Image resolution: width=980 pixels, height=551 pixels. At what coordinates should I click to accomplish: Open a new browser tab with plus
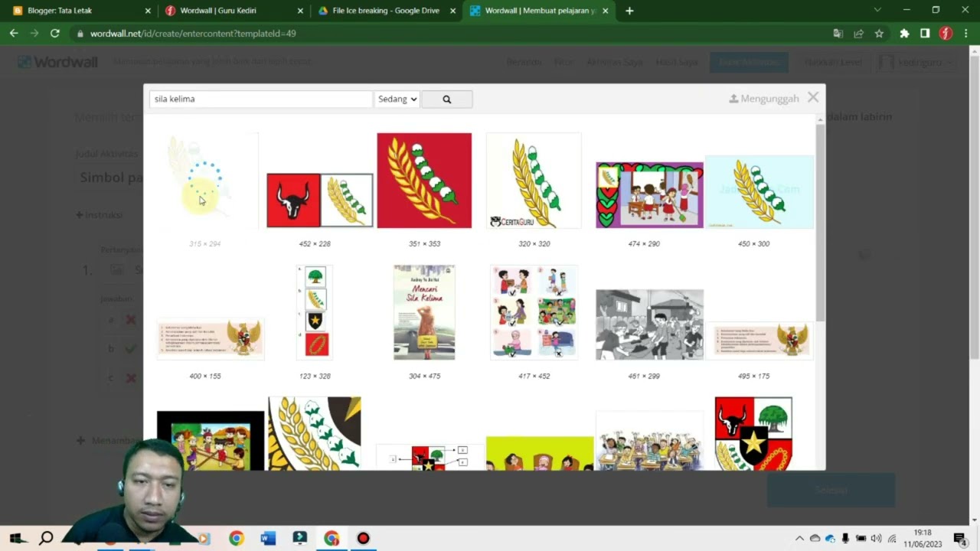629,11
